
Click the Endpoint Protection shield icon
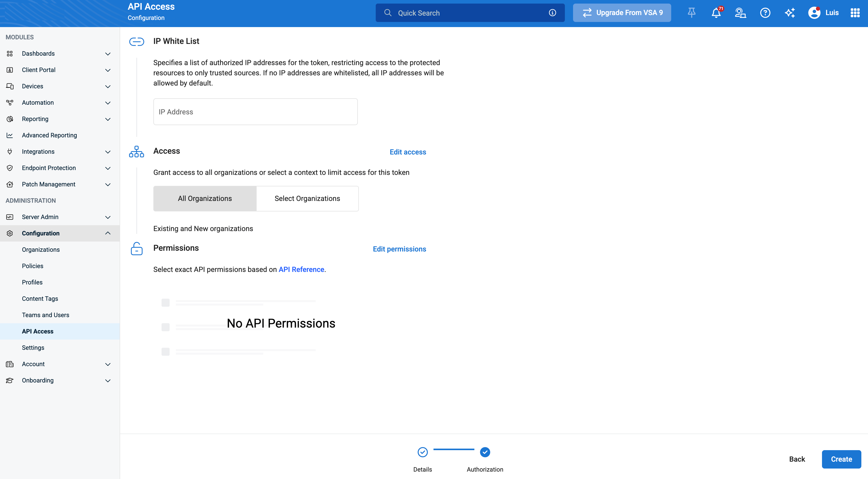coord(10,168)
